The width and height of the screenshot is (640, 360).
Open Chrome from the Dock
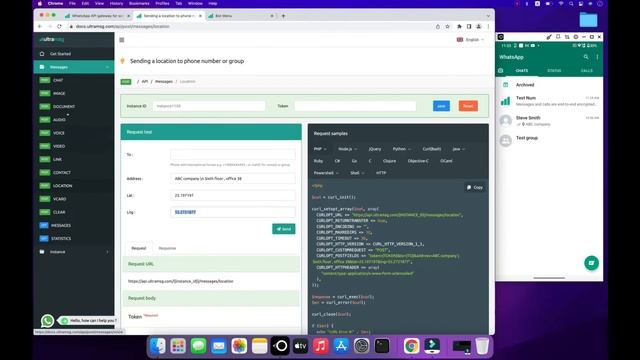(411, 346)
